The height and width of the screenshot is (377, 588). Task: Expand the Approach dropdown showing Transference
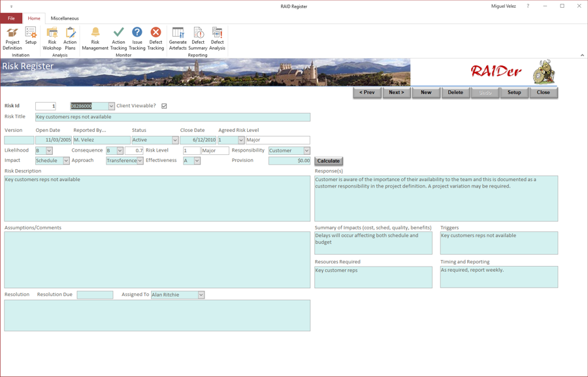click(x=140, y=161)
